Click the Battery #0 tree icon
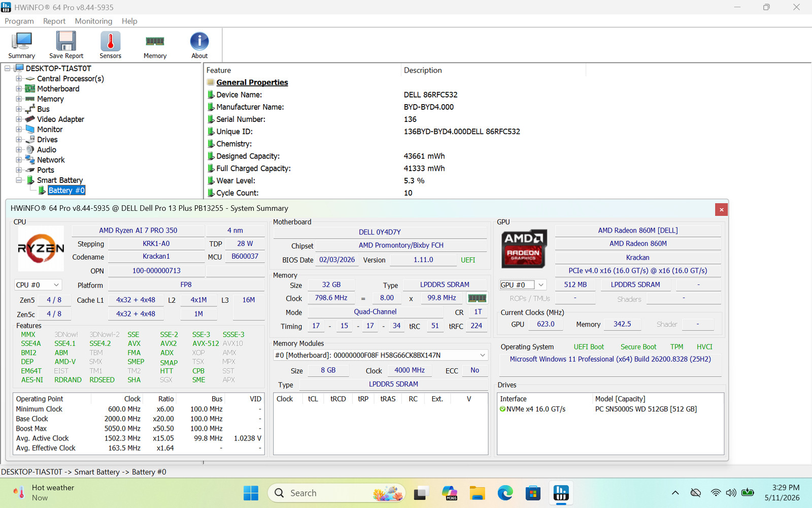The width and height of the screenshot is (812, 508). pos(42,190)
